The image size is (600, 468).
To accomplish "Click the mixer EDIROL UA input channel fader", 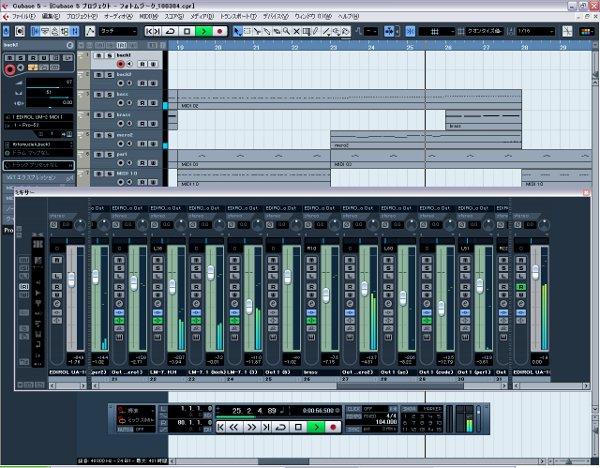I will (x=71, y=279).
